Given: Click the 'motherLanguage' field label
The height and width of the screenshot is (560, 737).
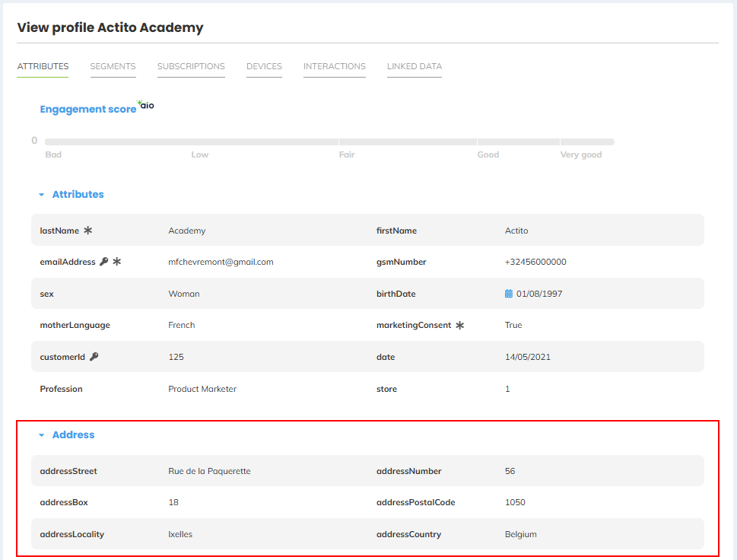Looking at the screenshot, I should (x=75, y=326).
